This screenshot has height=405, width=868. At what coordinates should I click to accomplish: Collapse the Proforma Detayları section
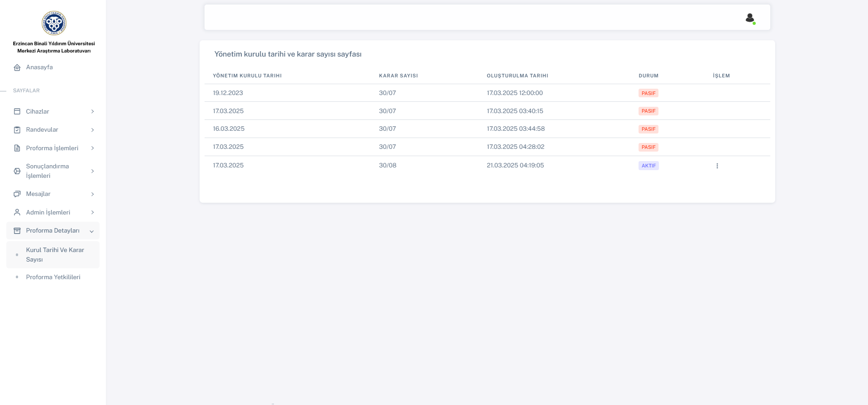pyautogui.click(x=91, y=231)
